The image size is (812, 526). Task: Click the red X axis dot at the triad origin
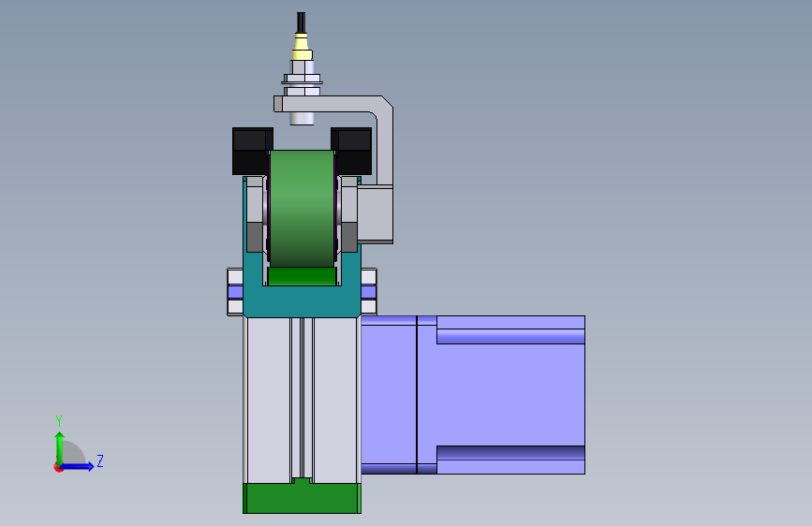(58, 467)
